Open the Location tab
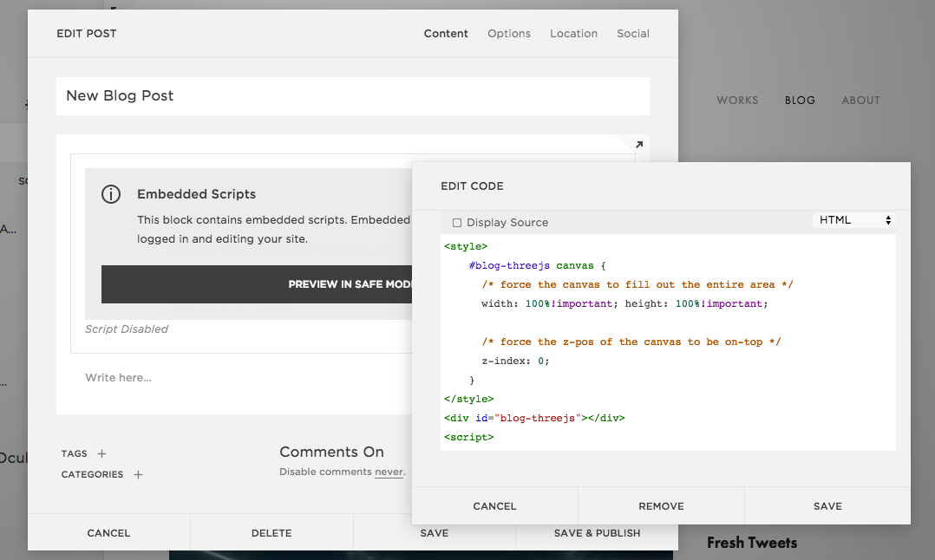Image resolution: width=935 pixels, height=560 pixels. [573, 33]
